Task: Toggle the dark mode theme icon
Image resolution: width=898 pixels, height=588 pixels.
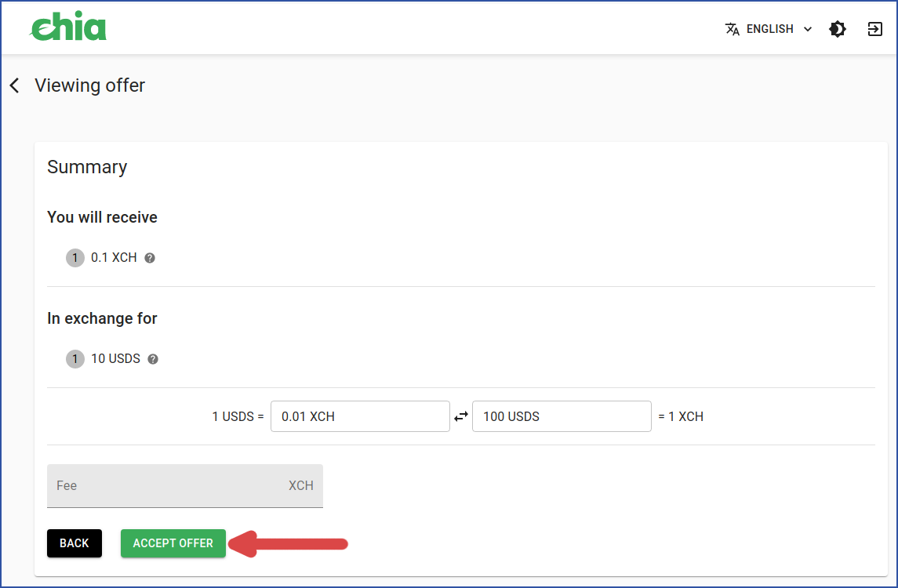Action: tap(838, 29)
